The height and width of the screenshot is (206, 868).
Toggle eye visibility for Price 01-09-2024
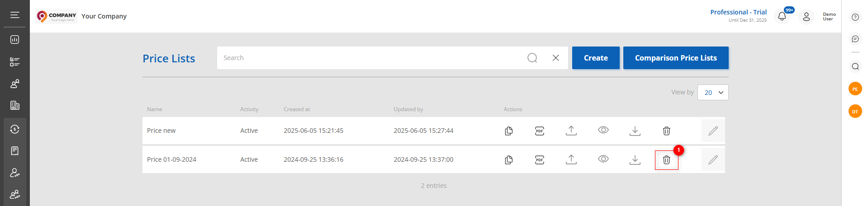tap(603, 159)
